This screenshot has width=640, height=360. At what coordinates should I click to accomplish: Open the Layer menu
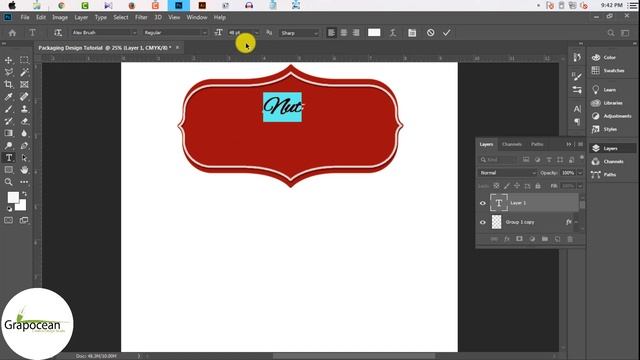point(81,18)
